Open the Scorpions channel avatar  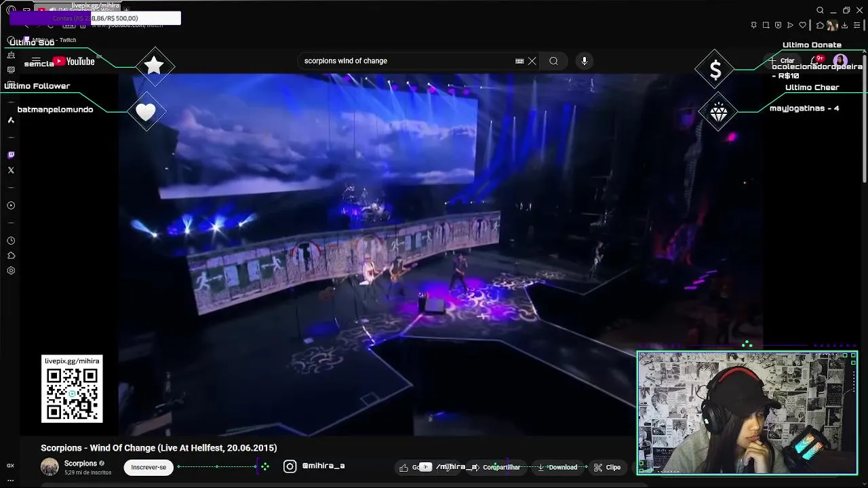pyautogui.click(x=50, y=467)
